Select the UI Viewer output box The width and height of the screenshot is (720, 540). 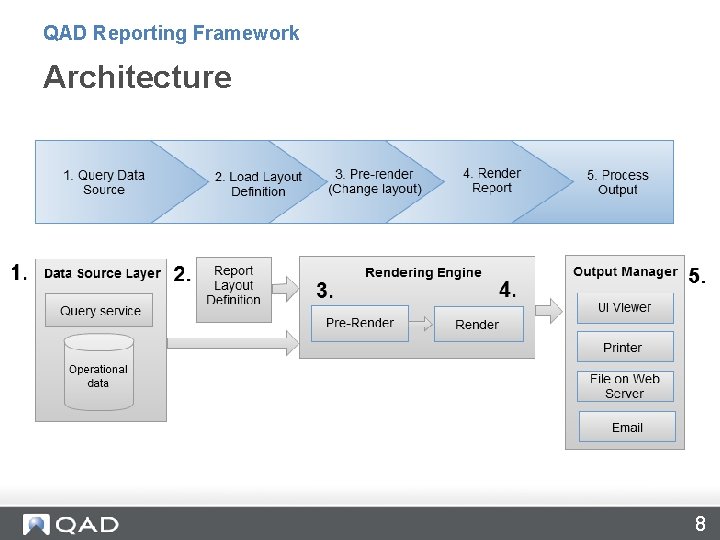625,307
